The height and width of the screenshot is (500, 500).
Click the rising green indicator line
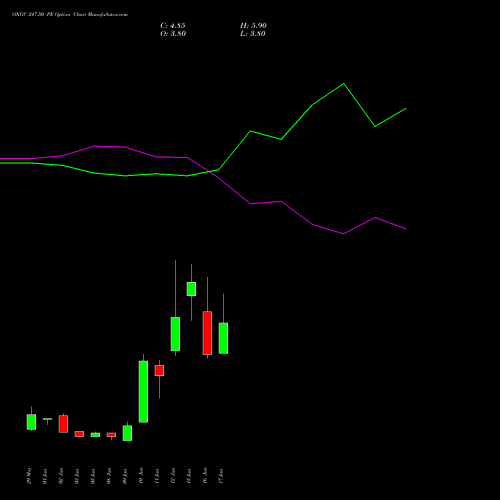281,139
